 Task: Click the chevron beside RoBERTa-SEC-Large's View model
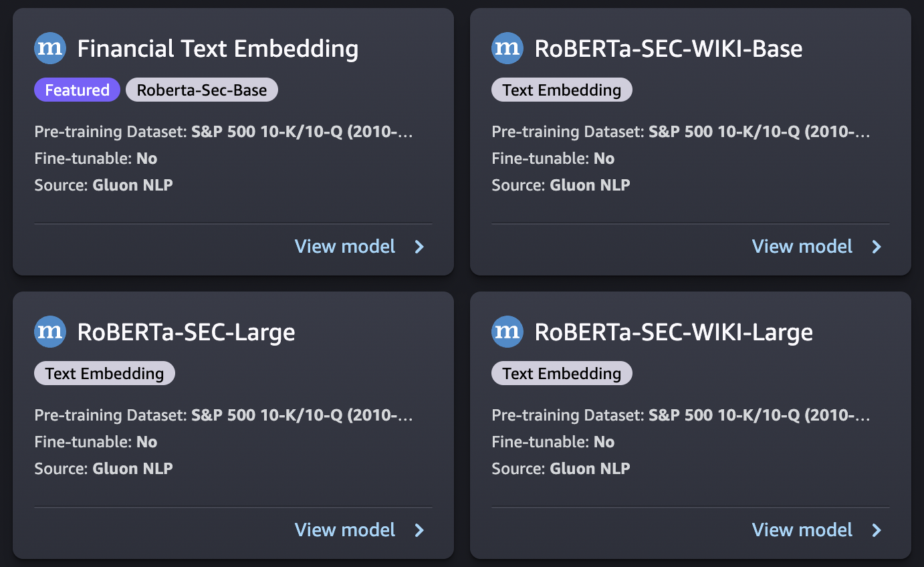pos(419,530)
